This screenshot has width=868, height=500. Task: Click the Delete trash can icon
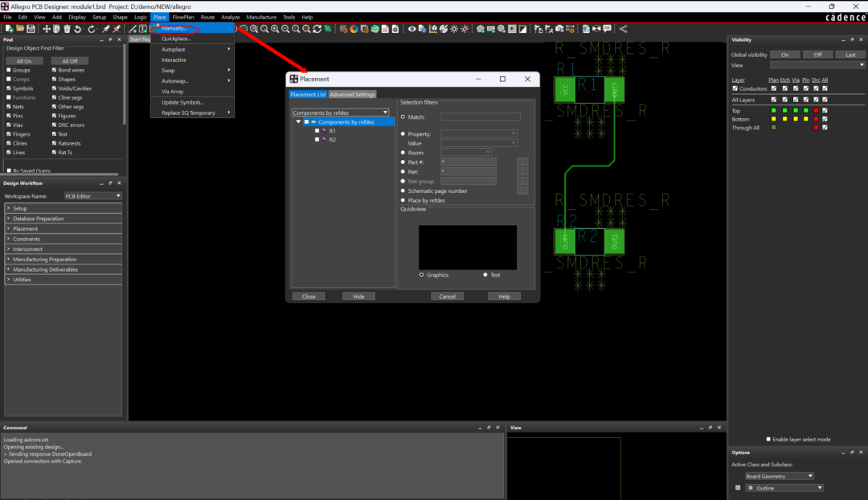(68, 29)
